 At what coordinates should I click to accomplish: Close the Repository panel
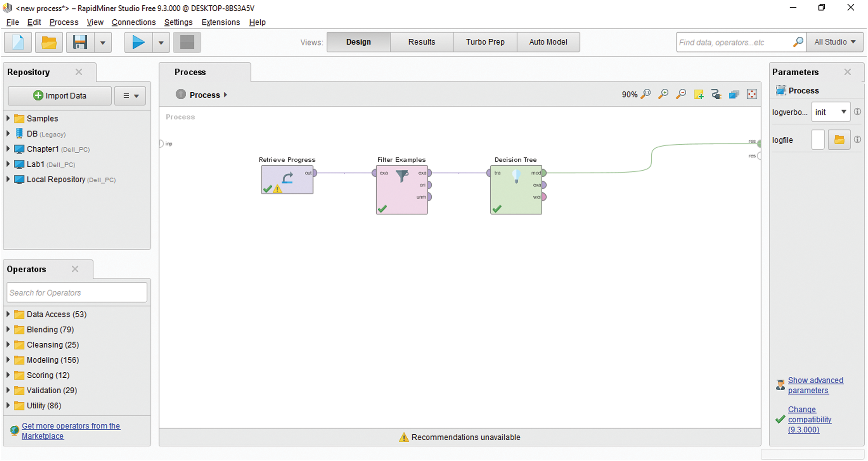click(x=79, y=72)
